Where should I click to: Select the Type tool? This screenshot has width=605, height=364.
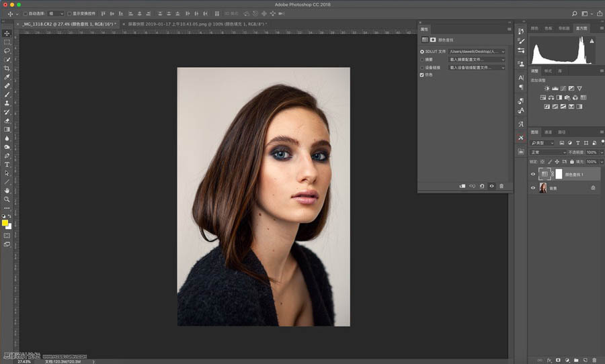pyautogui.click(x=7, y=164)
